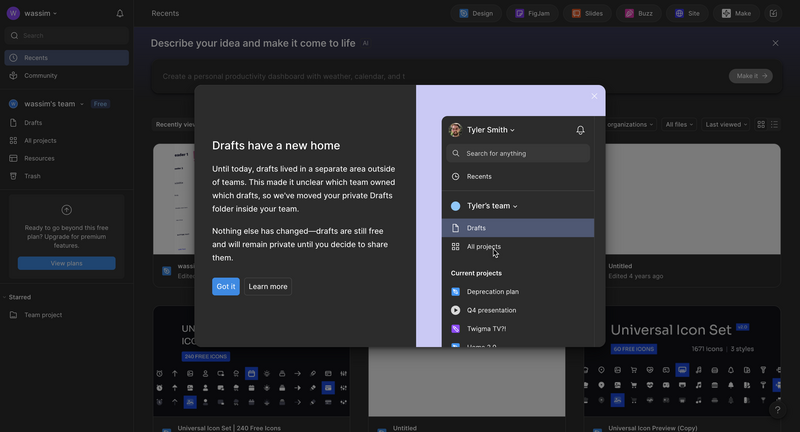Create a new Make file
Image resolution: width=800 pixels, height=432 pixels.
click(736, 13)
